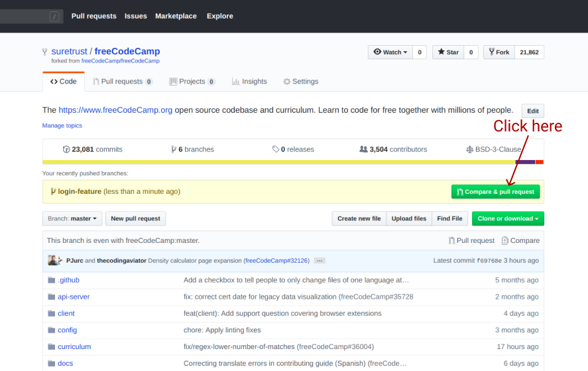588x371 pixels.
Task: Expand commit message with ellipsis button
Action: pyautogui.click(x=320, y=261)
